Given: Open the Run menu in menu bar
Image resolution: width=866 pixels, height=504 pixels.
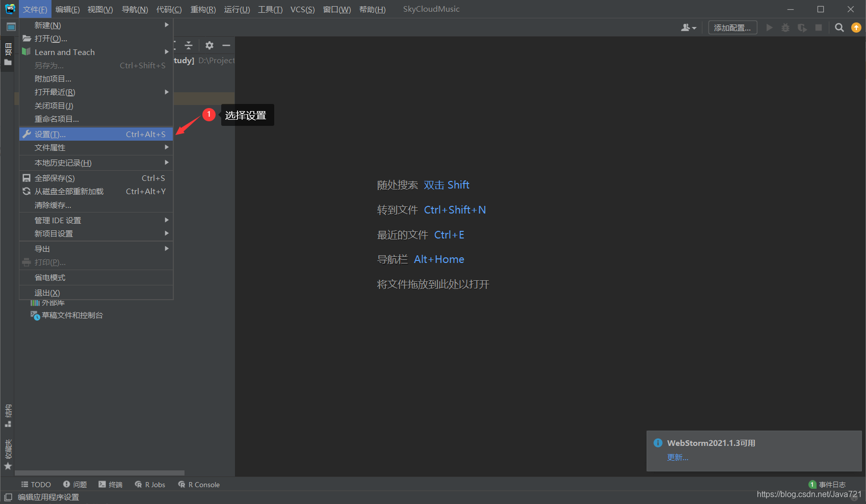Looking at the screenshot, I should (x=237, y=9).
